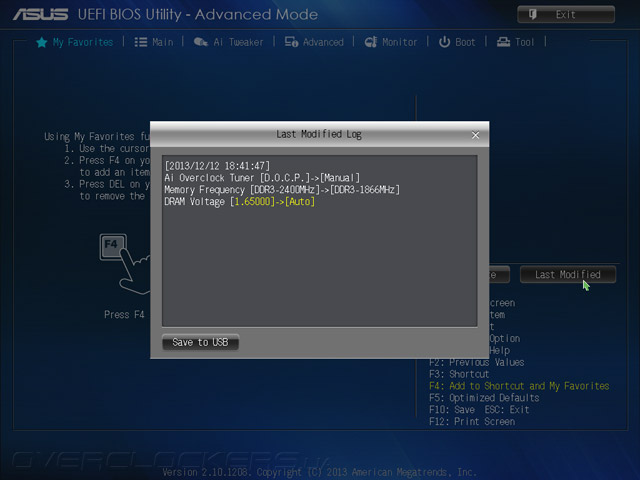This screenshot has height=480, width=640.
Task: Click the Exit button
Action: [x=566, y=15]
